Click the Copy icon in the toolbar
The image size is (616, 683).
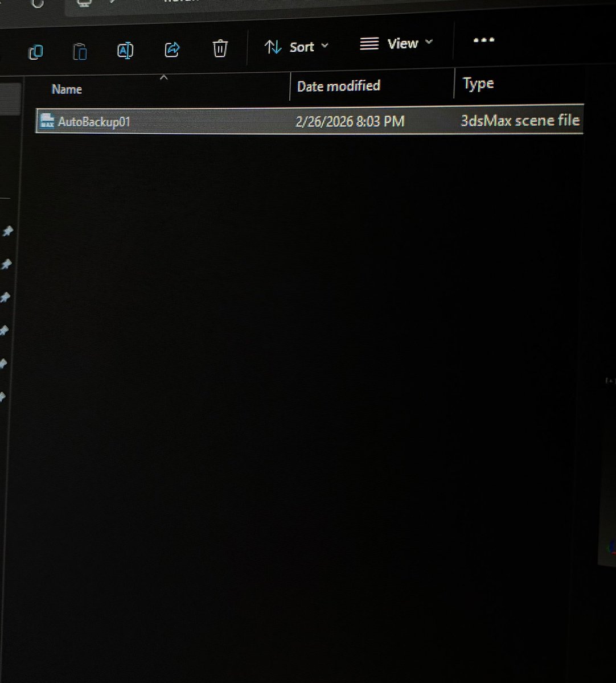coord(35,52)
